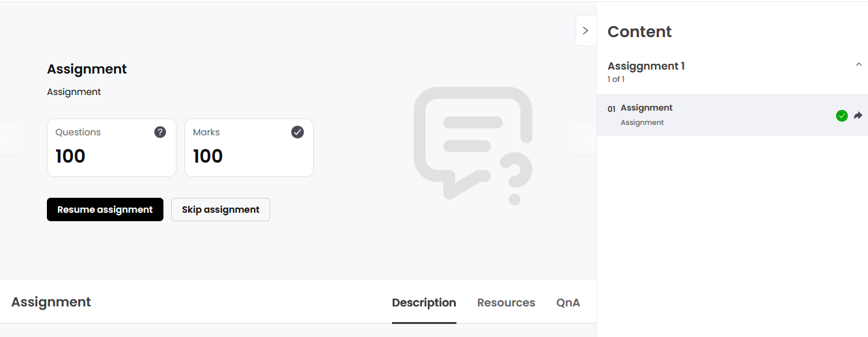Image resolution: width=868 pixels, height=337 pixels.
Task: Click the Marks count card
Action: 249,148
